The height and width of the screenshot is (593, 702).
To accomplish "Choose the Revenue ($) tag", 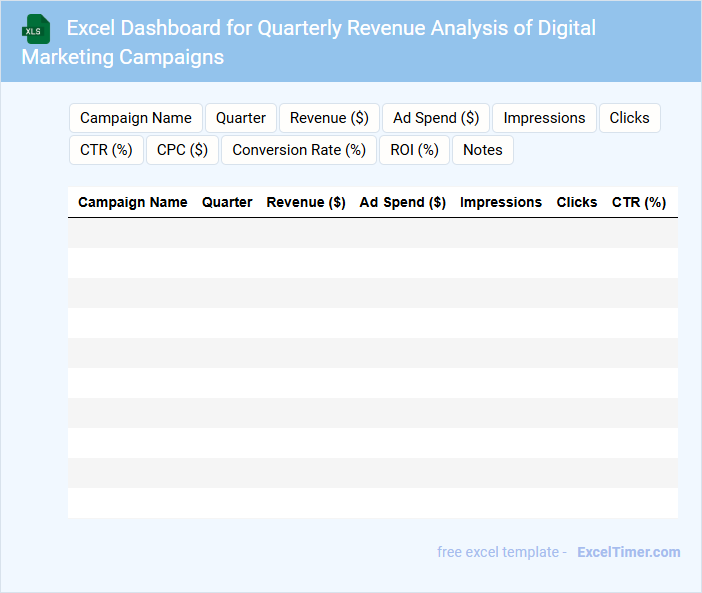I will coord(329,118).
